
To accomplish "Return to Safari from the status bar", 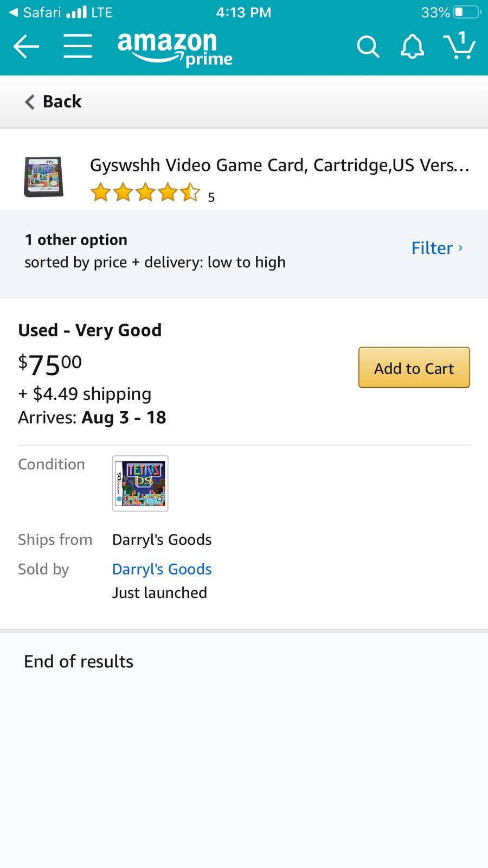I will click(x=35, y=12).
